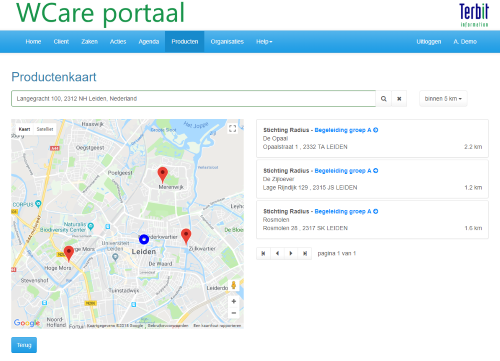Click Uitloggen to log out
Image resolution: width=500 pixels, height=361 pixels.
tap(429, 42)
